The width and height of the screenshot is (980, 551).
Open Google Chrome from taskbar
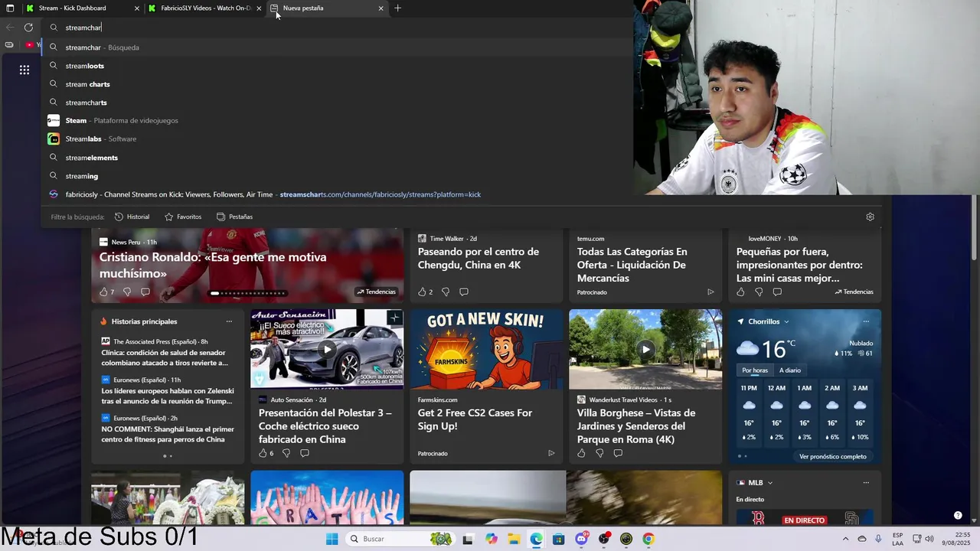[x=648, y=539]
